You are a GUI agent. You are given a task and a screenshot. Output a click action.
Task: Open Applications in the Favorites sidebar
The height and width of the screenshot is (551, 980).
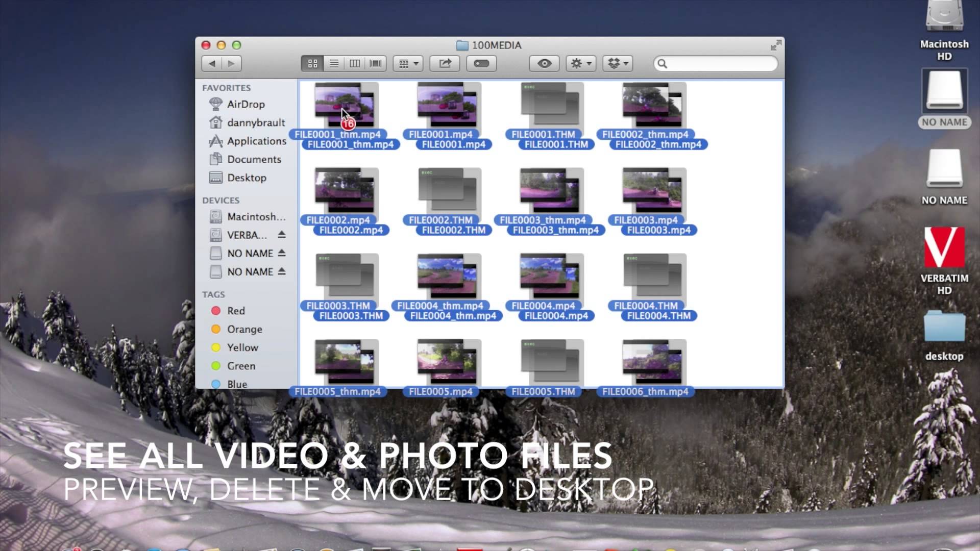coord(256,141)
